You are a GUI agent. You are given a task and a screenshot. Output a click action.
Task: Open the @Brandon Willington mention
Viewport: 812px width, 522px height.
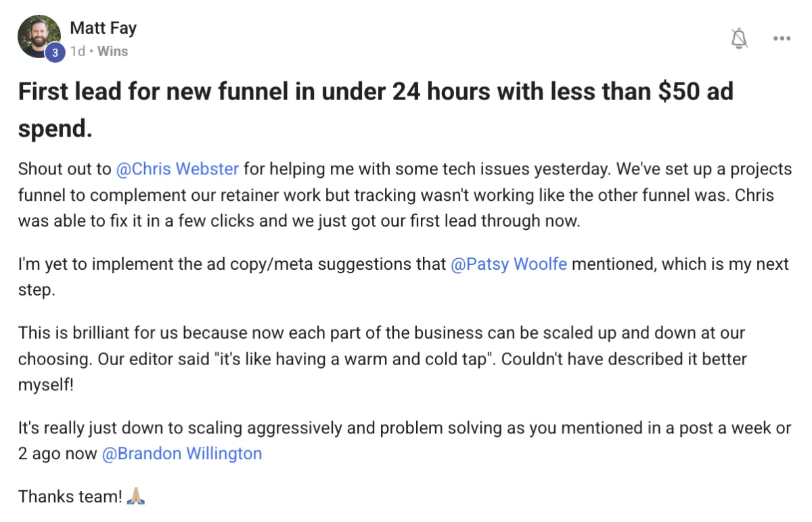(181, 454)
